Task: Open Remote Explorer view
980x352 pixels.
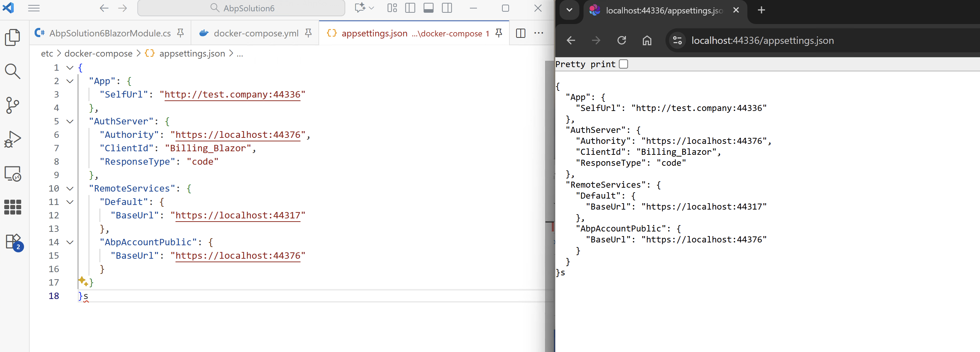Action: coord(13,174)
